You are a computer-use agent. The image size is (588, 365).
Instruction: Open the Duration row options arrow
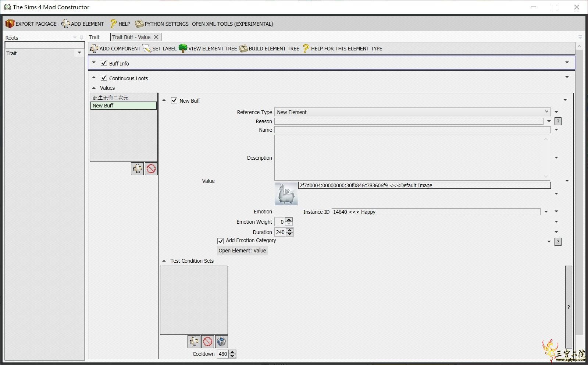[x=556, y=232]
